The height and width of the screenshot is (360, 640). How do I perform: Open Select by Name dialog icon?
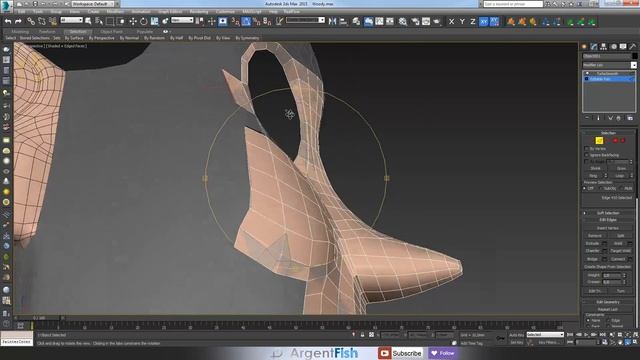click(99, 21)
